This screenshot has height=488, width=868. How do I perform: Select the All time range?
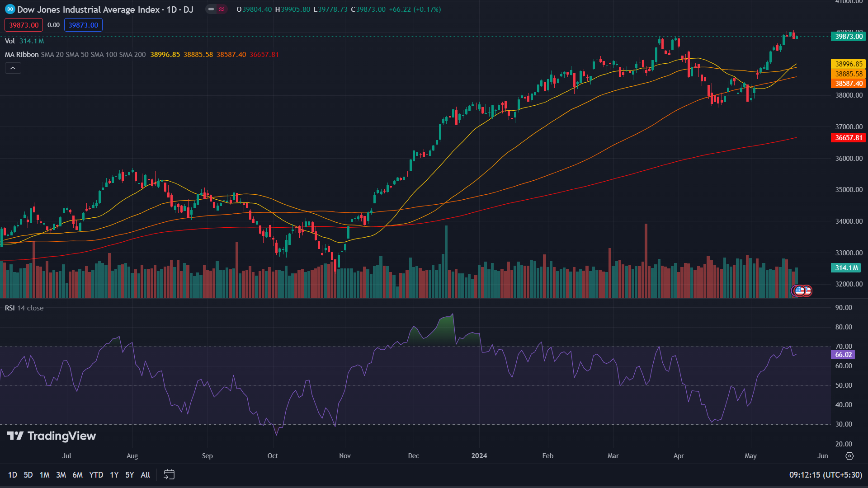(x=146, y=475)
